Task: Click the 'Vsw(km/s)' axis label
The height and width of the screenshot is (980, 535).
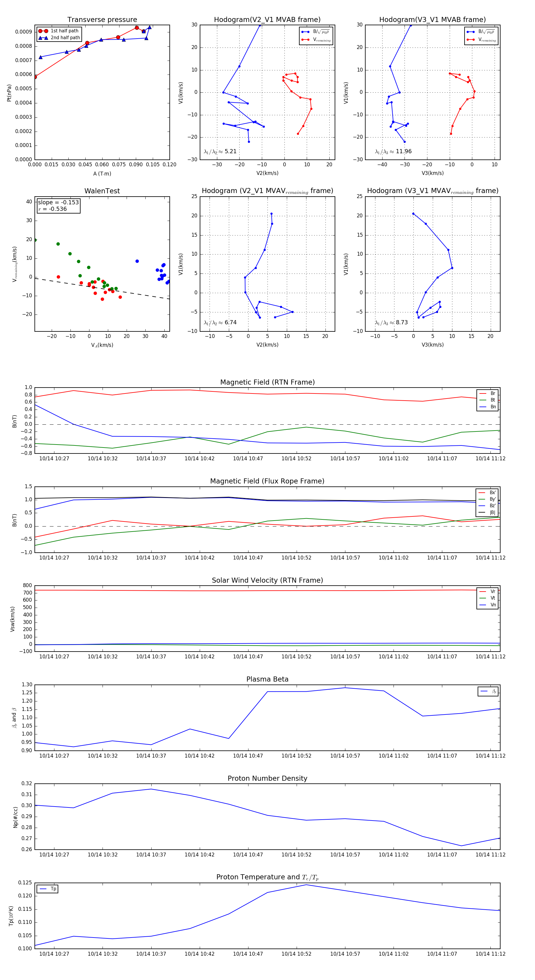Action: [12, 619]
